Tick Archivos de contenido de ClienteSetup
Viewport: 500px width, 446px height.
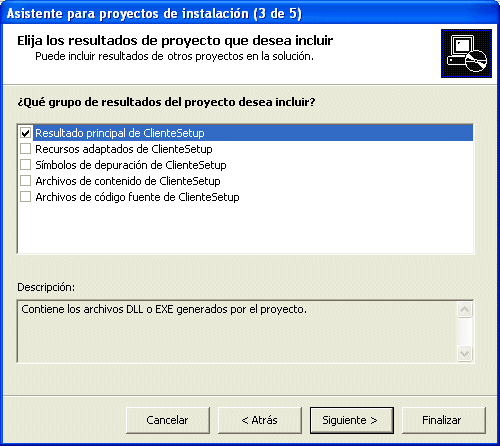pyautogui.click(x=25, y=181)
